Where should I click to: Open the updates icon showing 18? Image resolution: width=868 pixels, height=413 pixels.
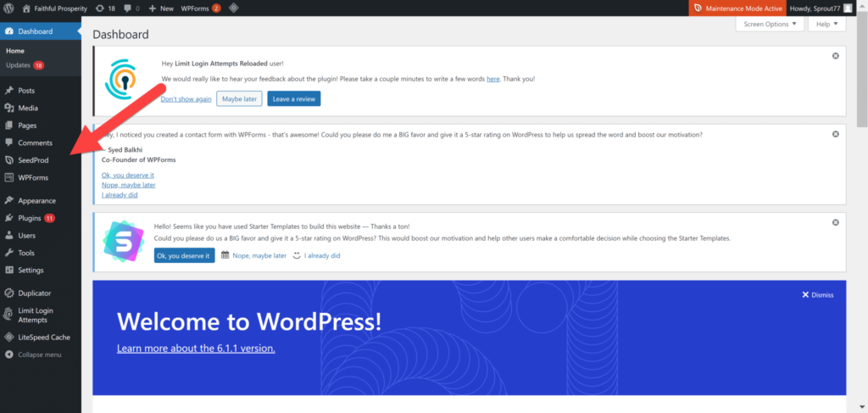tap(106, 8)
